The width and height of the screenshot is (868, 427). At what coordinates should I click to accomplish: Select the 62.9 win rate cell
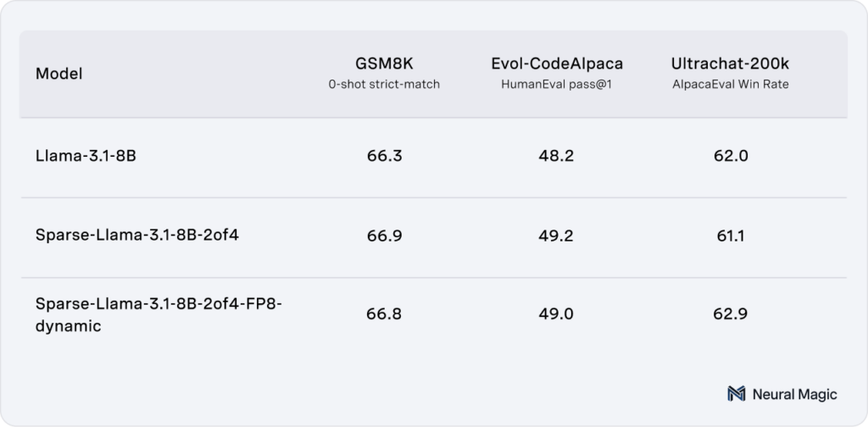pyautogui.click(x=730, y=314)
